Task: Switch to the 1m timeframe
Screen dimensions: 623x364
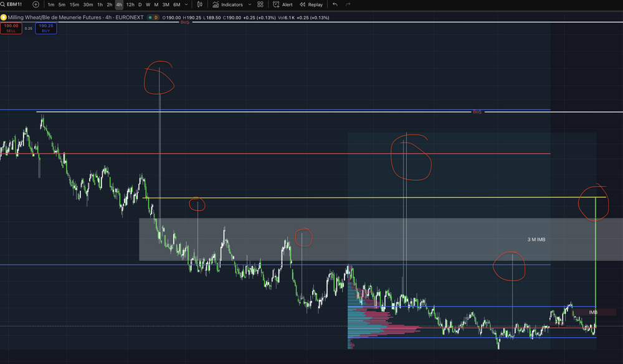Action: coord(51,5)
